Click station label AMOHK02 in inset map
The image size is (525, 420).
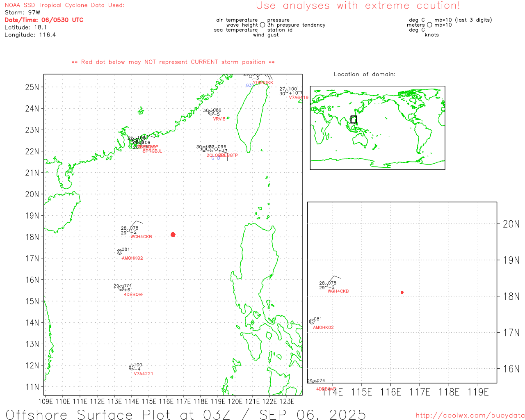[323, 327]
